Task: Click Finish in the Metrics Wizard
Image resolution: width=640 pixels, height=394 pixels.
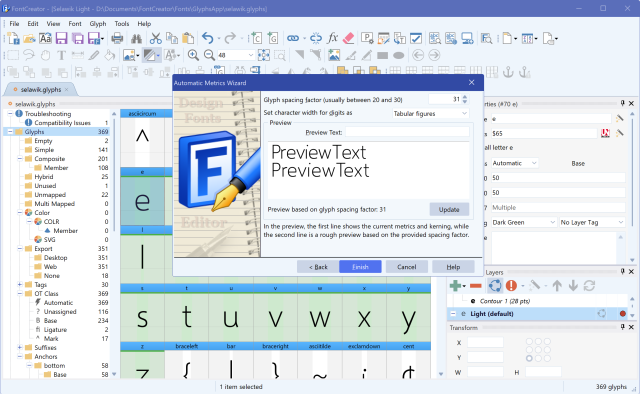Action: [x=360, y=267]
